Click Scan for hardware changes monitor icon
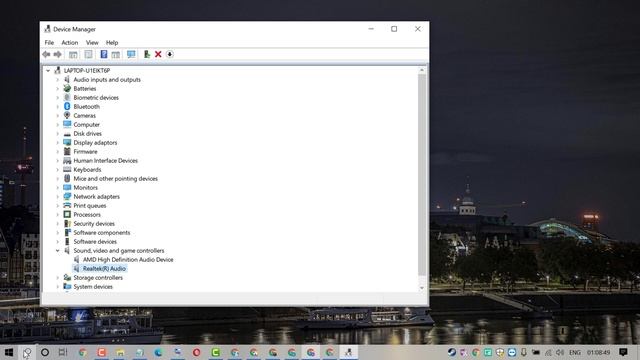Screen dimensions: 640x360 pos(131,54)
